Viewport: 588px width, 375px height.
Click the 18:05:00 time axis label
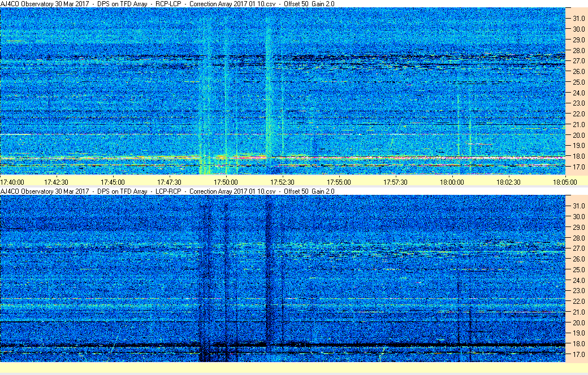[x=565, y=182]
